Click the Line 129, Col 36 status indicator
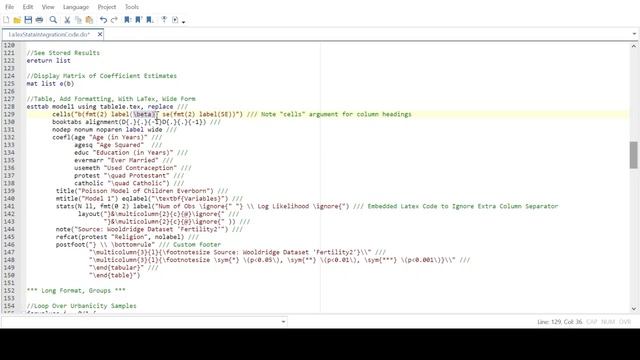 click(x=560, y=322)
